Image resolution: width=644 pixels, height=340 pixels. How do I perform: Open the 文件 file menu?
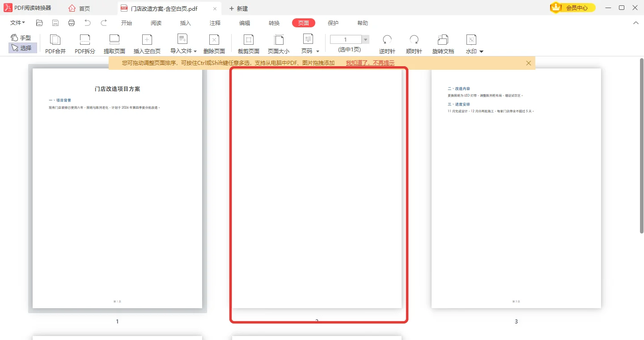17,23
